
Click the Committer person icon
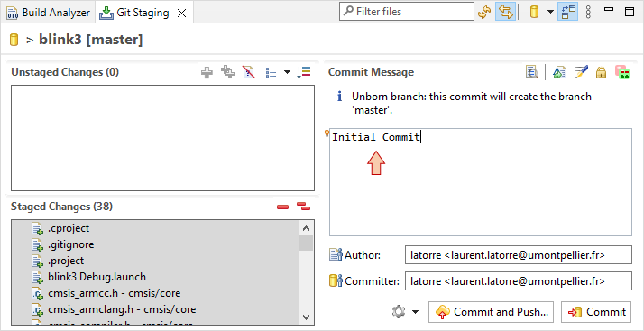point(336,280)
